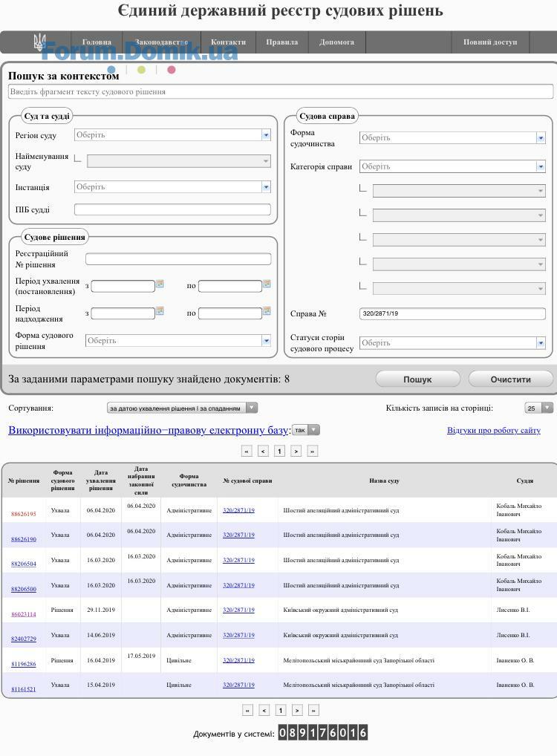Click the receipt period 'по' date field
This screenshot has height=756, width=557.
point(230,313)
